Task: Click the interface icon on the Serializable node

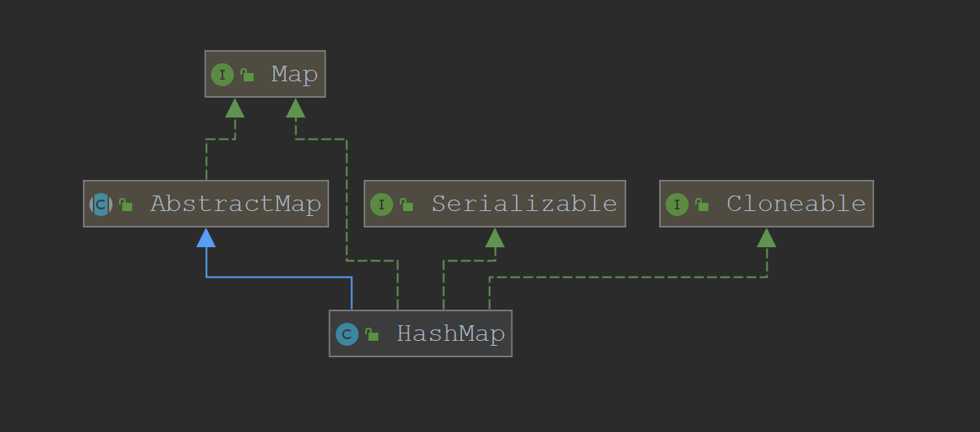Action: (x=382, y=205)
